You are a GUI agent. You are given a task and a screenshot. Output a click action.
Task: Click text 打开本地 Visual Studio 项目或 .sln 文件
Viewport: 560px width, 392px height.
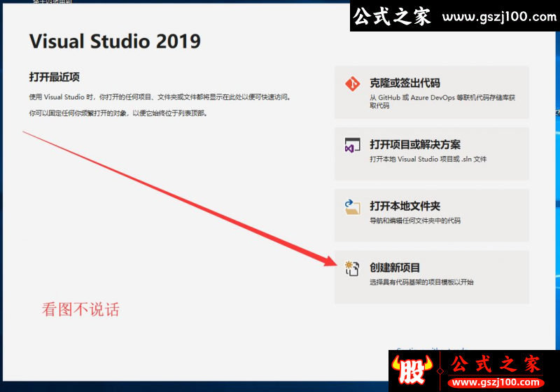(x=428, y=159)
